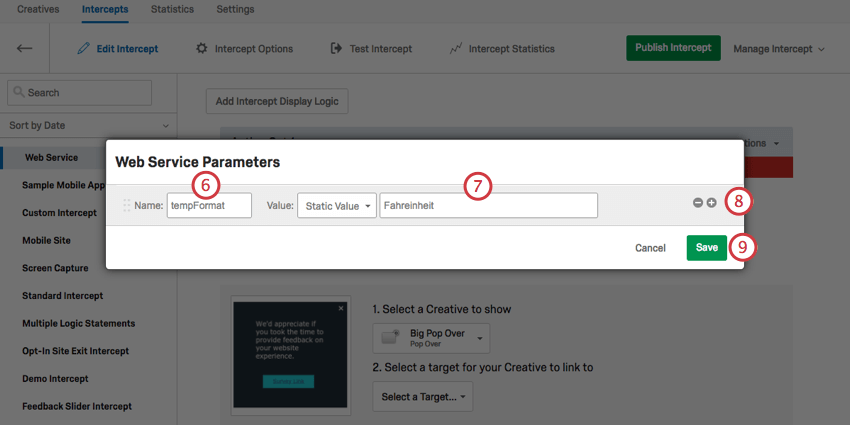Grab the parameter row drag handle
The height and width of the screenshot is (425, 850).
click(127, 205)
